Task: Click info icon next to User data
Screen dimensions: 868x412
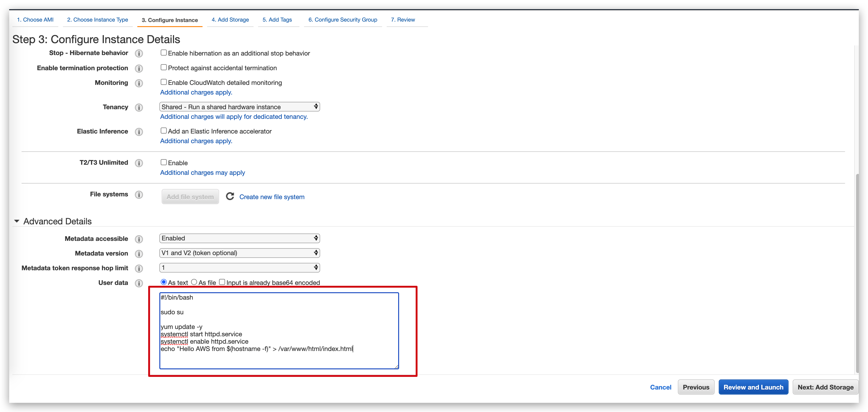Action: [139, 283]
